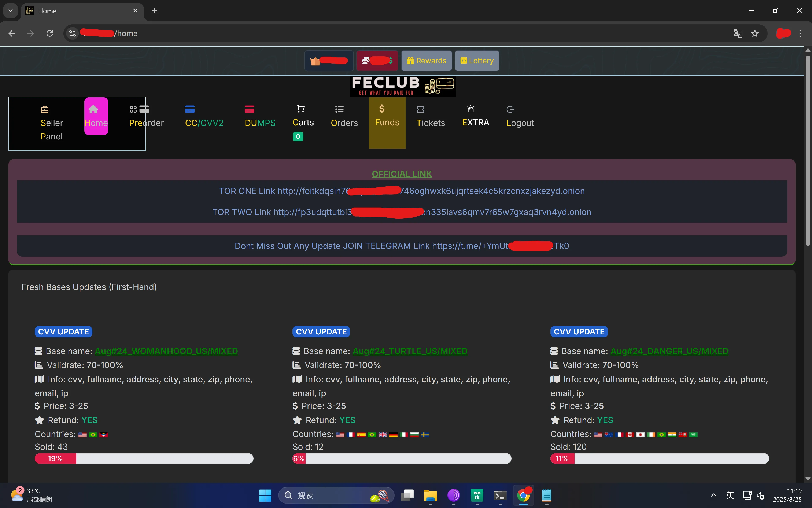The width and height of the screenshot is (812, 508).
Task: Open the Rewards button
Action: coord(426,61)
